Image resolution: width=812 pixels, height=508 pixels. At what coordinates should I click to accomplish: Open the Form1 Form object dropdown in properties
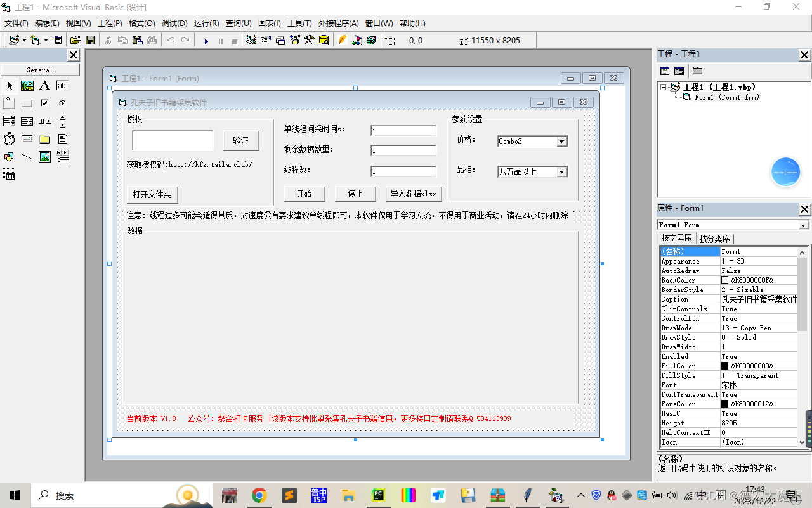[x=804, y=225]
